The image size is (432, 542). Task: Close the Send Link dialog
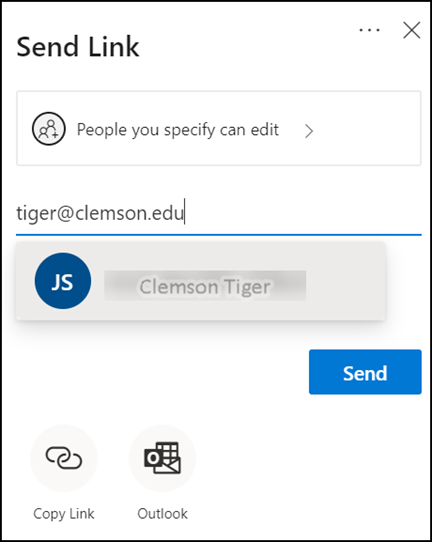coord(412,30)
